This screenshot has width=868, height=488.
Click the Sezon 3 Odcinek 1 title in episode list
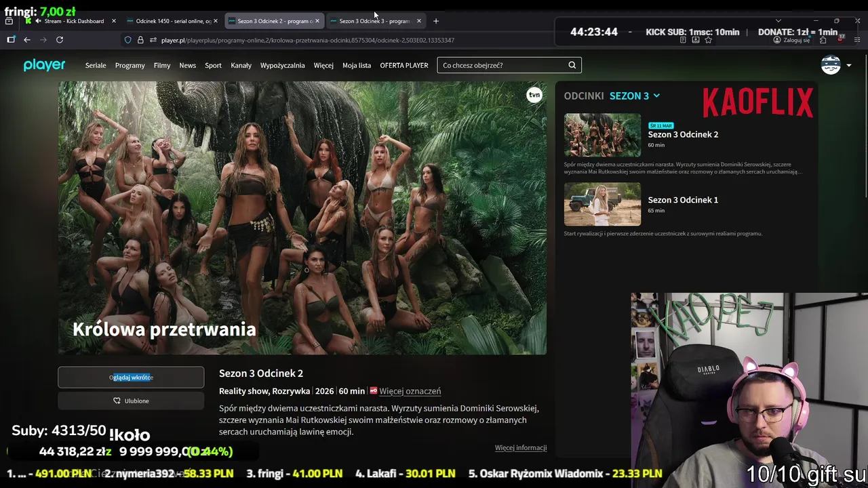click(683, 200)
